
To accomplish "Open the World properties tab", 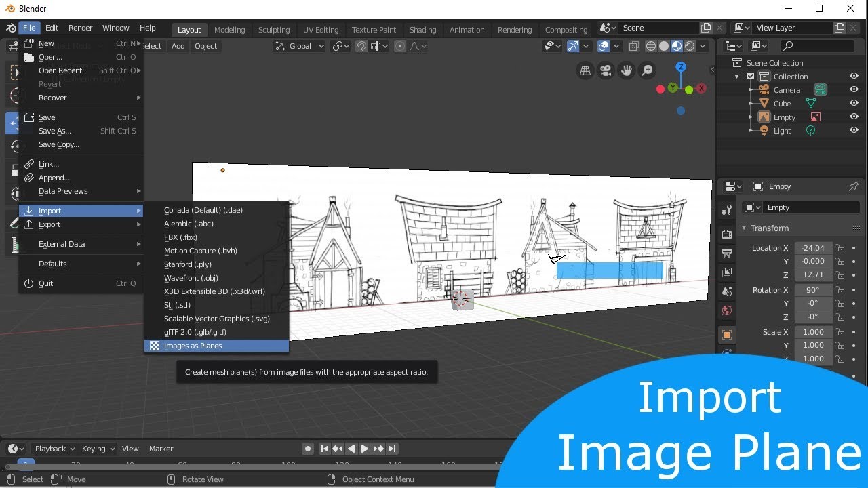I will click(x=727, y=310).
